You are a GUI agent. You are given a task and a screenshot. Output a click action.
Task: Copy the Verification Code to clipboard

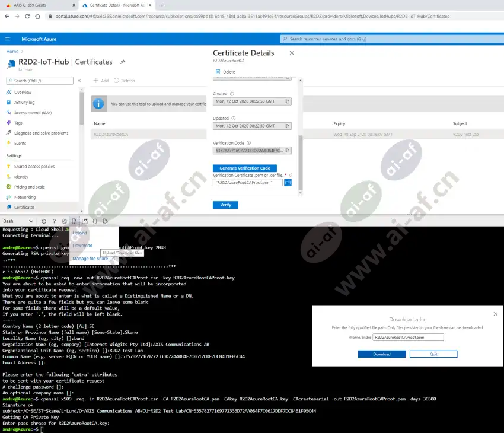(x=288, y=151)
